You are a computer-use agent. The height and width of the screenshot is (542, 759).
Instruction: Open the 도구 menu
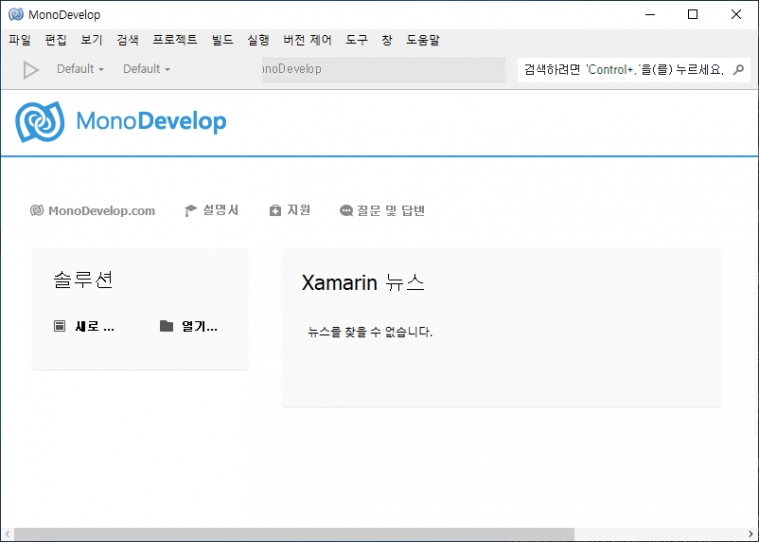pyautogui.click(x=357, y=40)
